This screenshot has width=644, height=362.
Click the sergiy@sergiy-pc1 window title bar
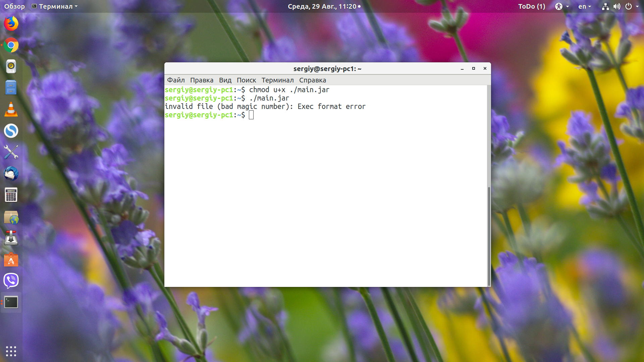pos(327,68)
